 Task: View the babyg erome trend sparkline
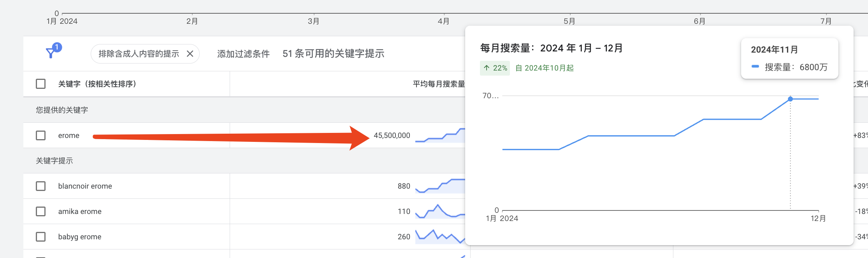pyautogui.click(x=440, y=237)
